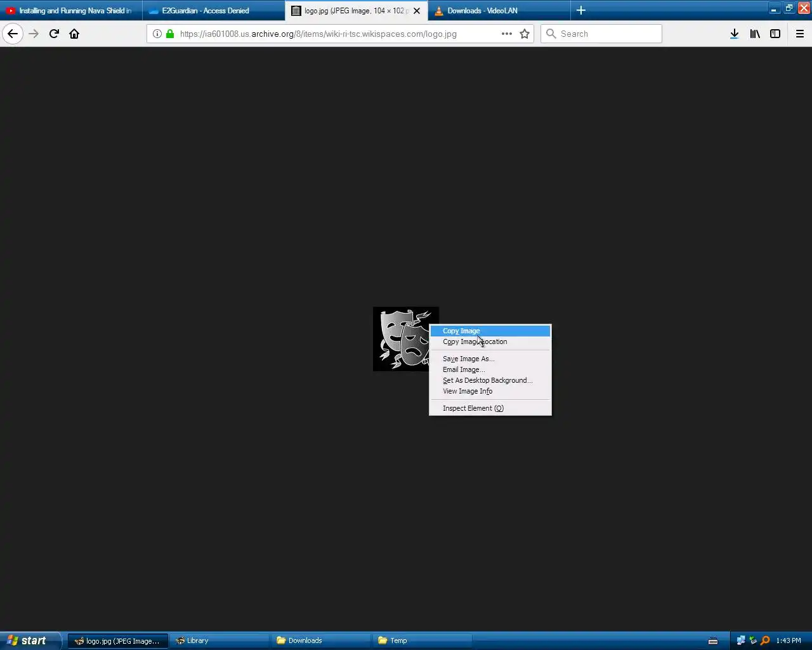
Task: Click the green secure connection padlock
Action: point(170,34)
